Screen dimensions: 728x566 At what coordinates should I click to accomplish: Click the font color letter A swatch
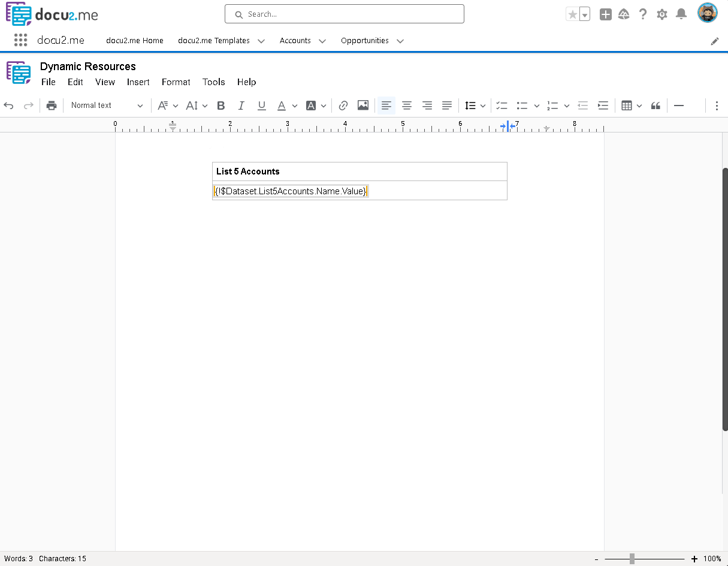[282, 106]
